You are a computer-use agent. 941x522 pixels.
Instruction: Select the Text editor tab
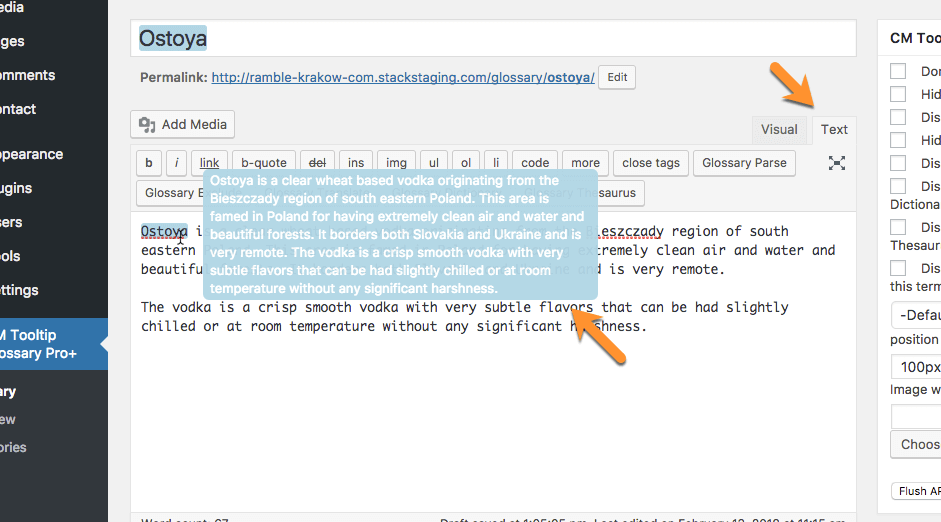point(834,129)
